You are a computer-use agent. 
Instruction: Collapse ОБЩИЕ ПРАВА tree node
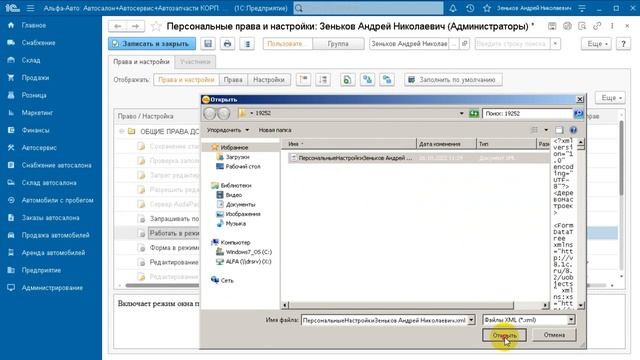point(122,131)
